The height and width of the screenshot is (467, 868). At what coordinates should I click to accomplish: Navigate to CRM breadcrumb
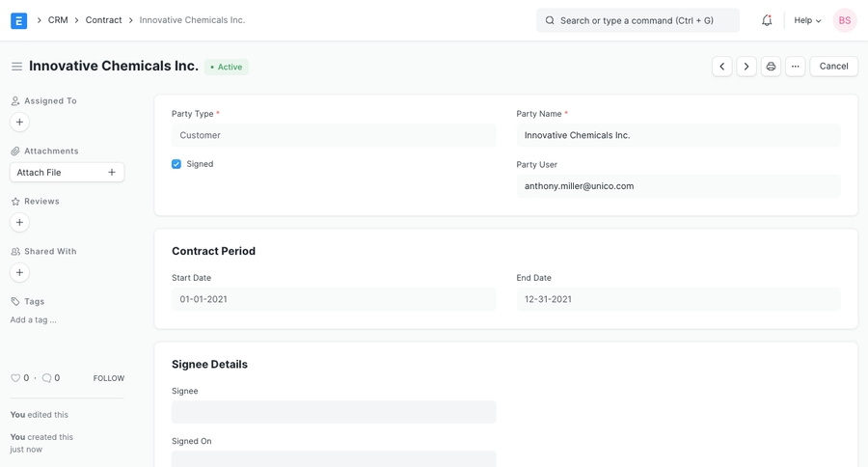tap(58, 20)
